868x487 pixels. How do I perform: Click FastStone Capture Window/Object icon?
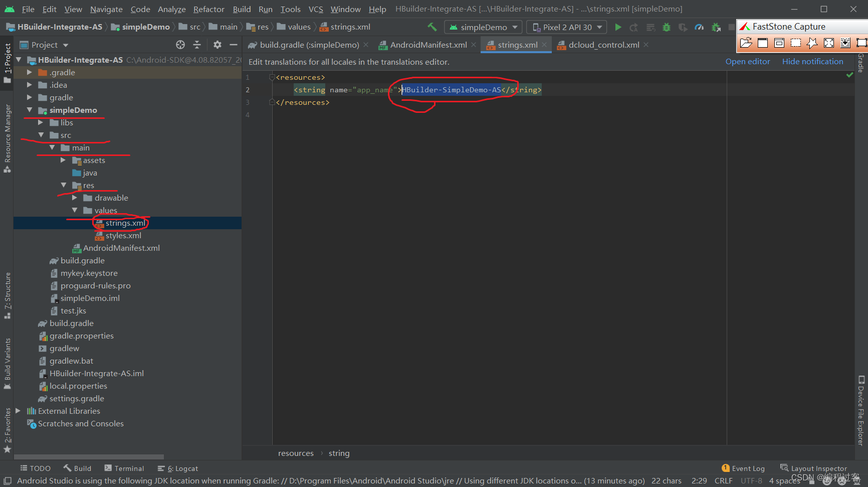pyautogui.click(x=779, y=43)
